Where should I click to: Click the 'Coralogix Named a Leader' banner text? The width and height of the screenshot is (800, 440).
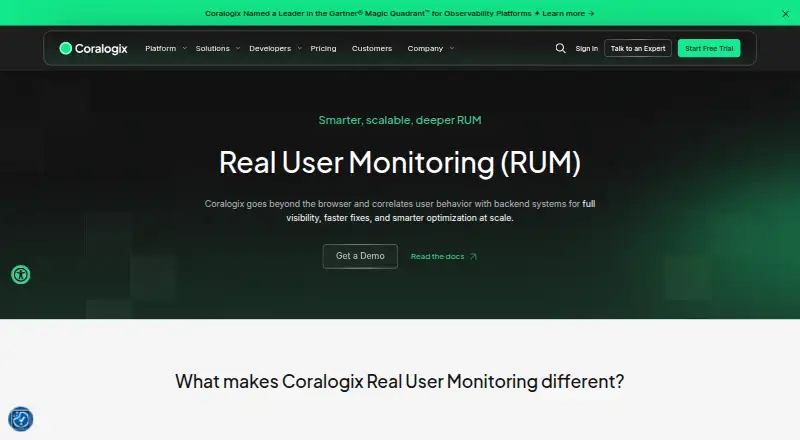[x=368, y=13]
